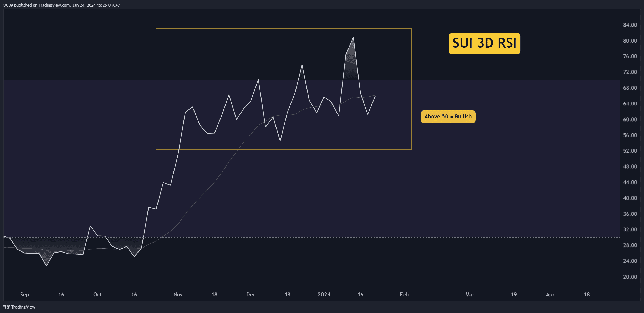Click the 'Above 50 = Bullish' annotation
Image resolution: width=644 pixels, height=313 pixels.
(x=448, y=117)
